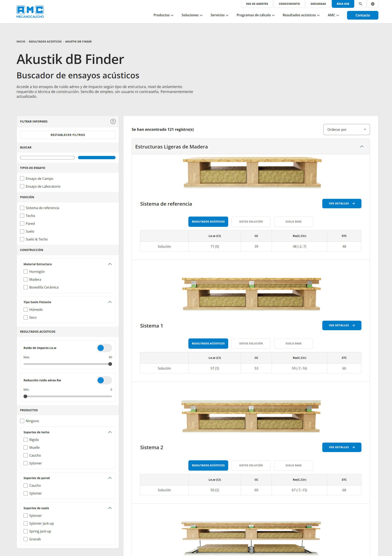Open the Productos menu
The width and height of the screenshot is (392, 556).
(163, 15)
